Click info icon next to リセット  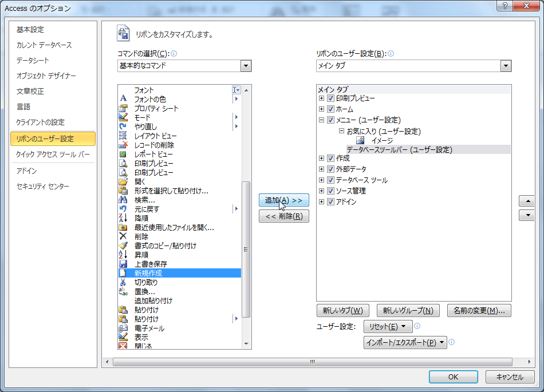[x=417, y=326]
